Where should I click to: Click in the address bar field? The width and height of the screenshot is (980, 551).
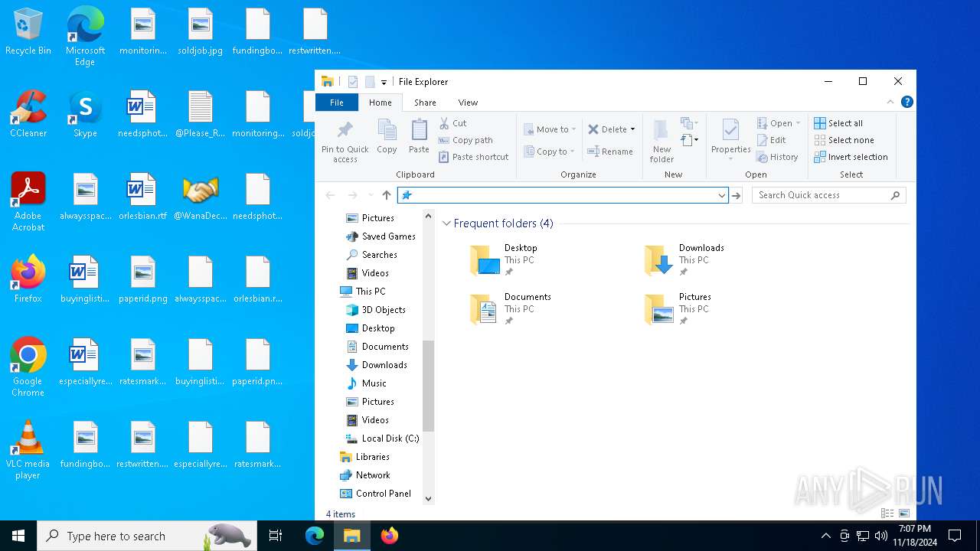(x=562, y=195)
